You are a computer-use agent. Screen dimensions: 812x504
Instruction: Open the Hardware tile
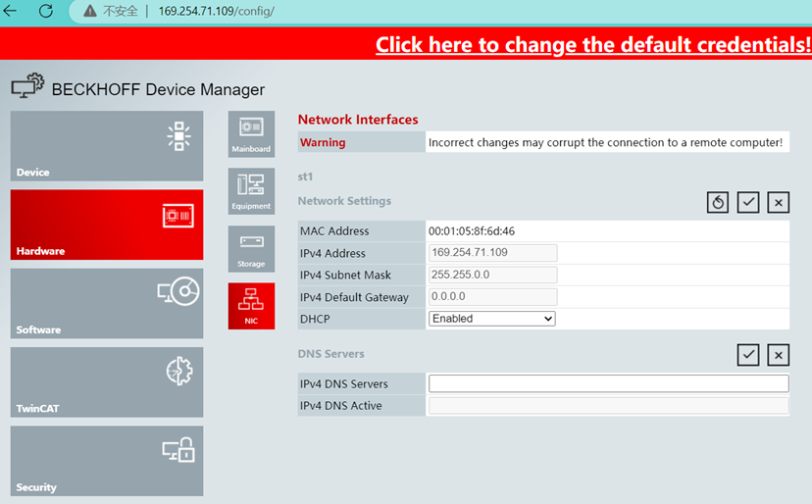point(107,225)
